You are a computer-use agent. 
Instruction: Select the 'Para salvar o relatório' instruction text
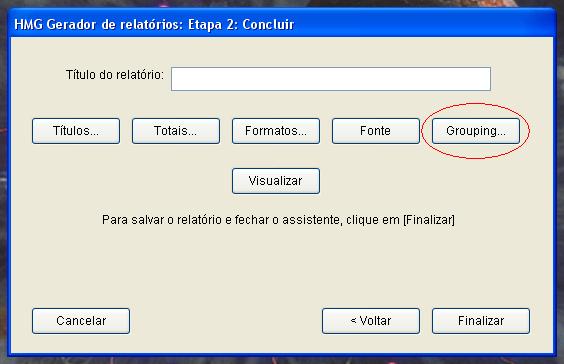(278, 220)
